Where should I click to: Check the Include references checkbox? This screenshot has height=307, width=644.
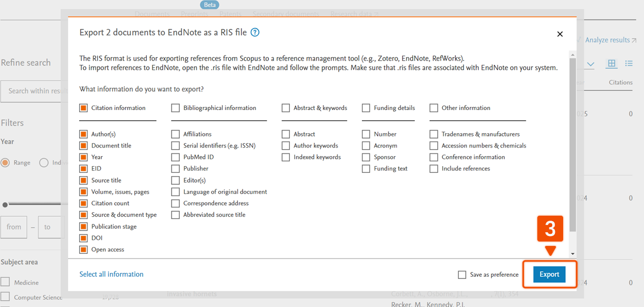click(x=434, y=168)
